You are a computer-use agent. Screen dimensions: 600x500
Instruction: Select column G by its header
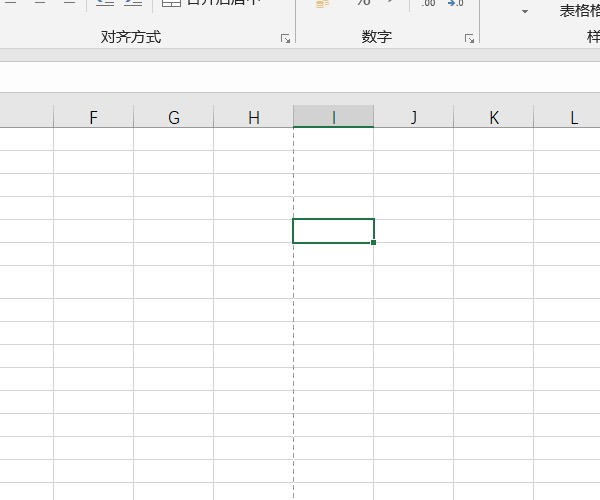pyautogui.click(x=173, y=117)
